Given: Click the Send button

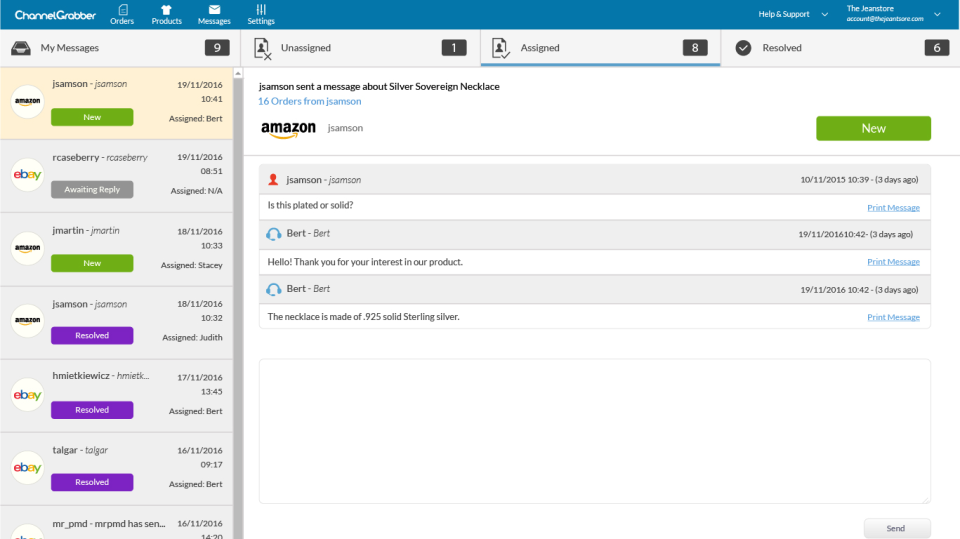Looking at the screenshot, I should pyautogui.click(x=897, y=528).
